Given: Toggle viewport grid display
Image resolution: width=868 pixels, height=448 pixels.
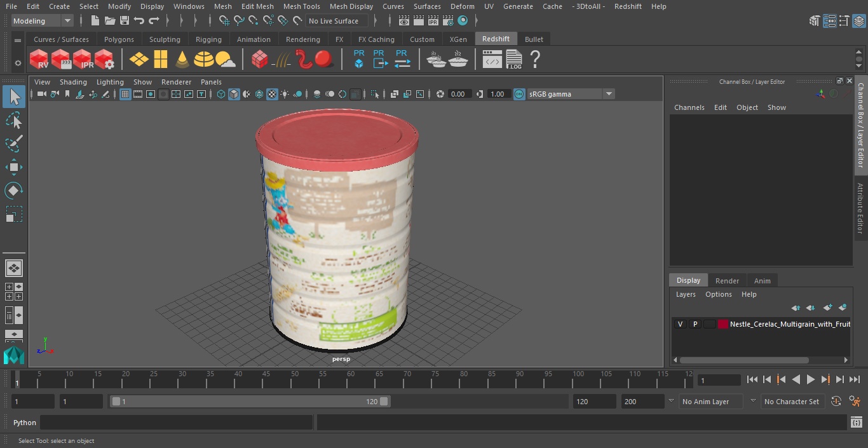Looking at the screenshot, I should click(125, 94).
